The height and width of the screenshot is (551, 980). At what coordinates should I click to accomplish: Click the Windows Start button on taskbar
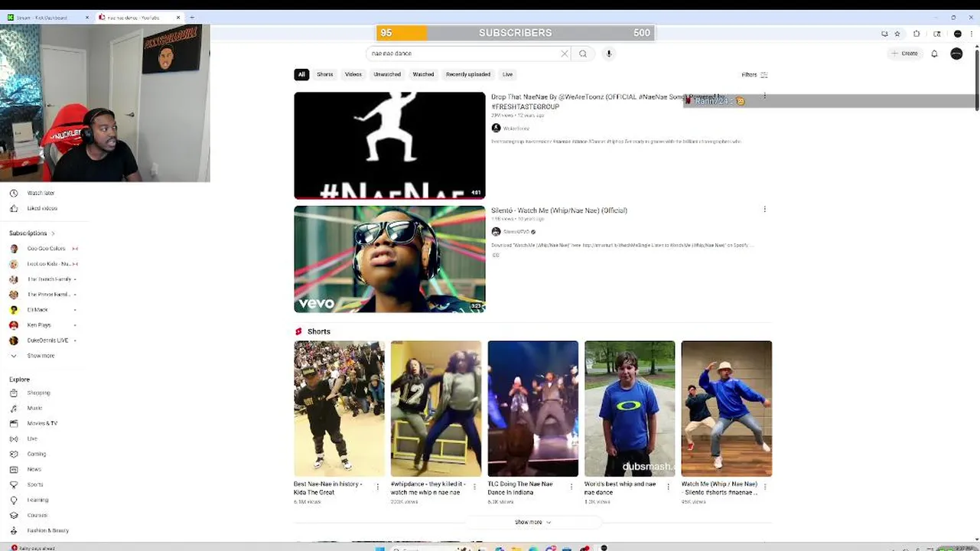[x=379, y=548]
